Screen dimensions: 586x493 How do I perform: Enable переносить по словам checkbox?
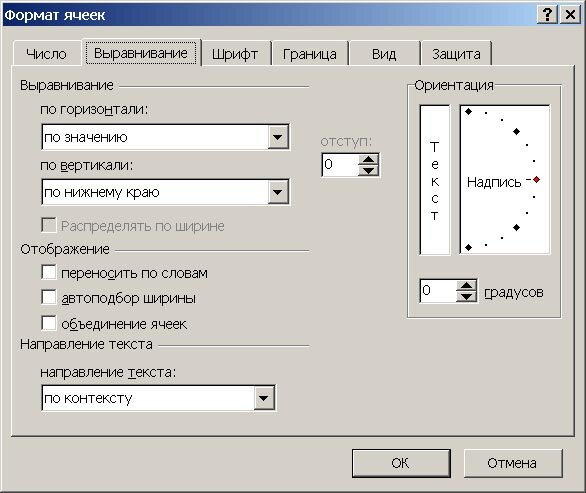[49, 272]
